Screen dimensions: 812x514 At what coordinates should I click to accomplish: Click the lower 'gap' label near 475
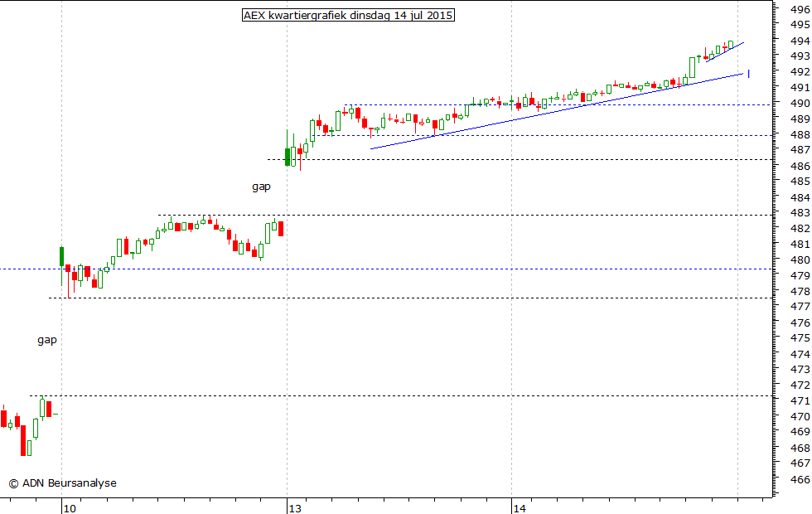pos(46,340)
